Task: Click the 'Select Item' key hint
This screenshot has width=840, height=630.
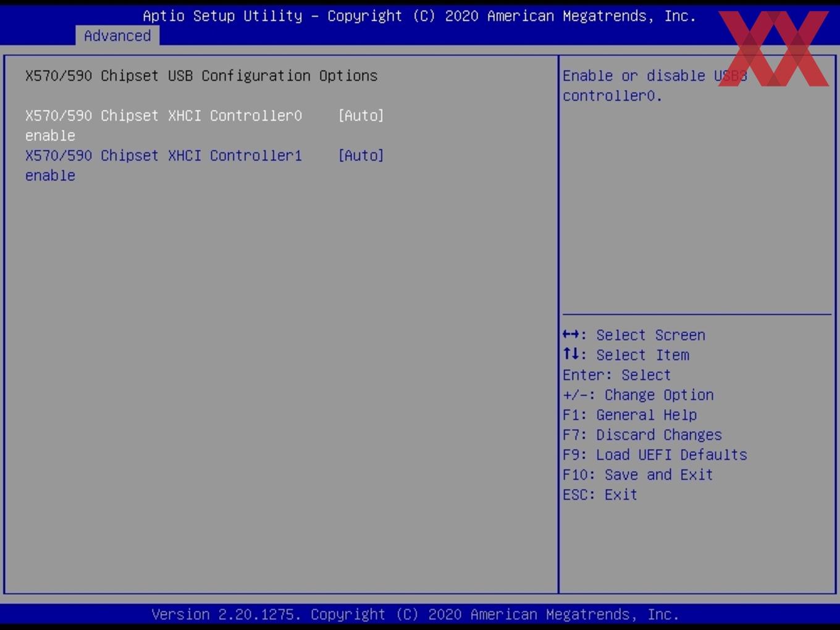Action: tap(626, 355)
